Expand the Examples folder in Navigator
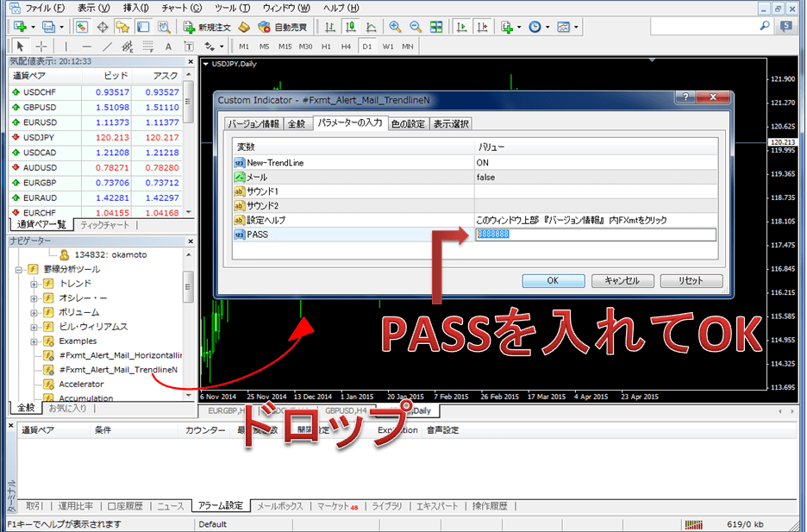The image size is (807, 532). pos(35,341)
